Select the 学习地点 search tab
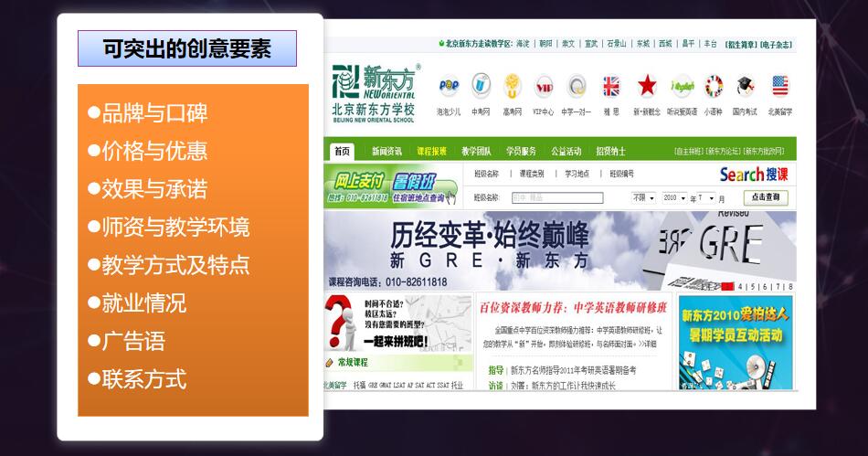Image resolution: width=868 pixels, height=456 pixels. pos(577,174)
